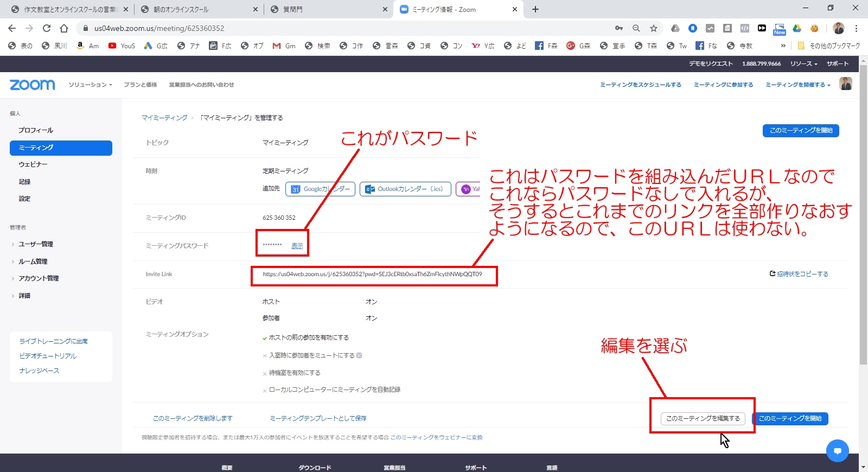Open the F森 Facebook bookmark
This screenshot has width=868, height=472.
pos(546,46)
